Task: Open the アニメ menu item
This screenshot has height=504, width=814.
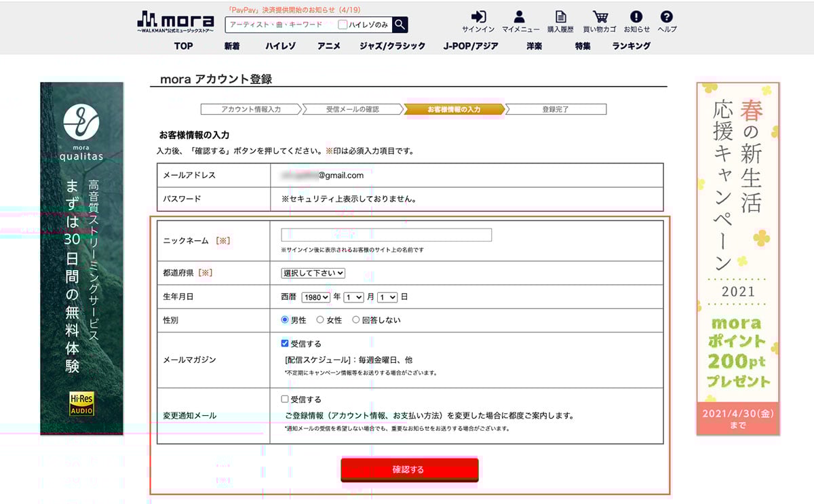Action: 328,46
